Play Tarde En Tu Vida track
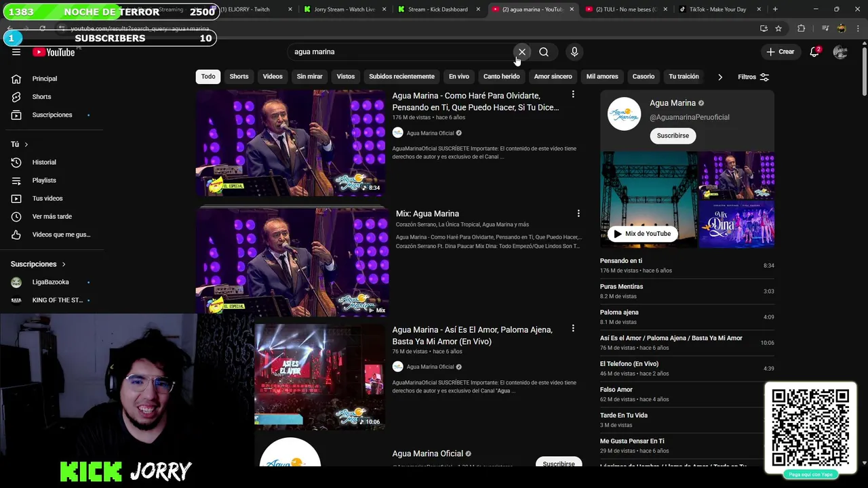The width and height of the screenshot is (868, 488). coord(682,420)
